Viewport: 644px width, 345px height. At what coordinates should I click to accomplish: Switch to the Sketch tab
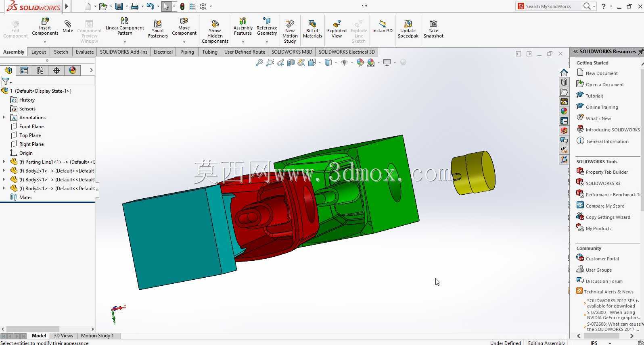61,52
